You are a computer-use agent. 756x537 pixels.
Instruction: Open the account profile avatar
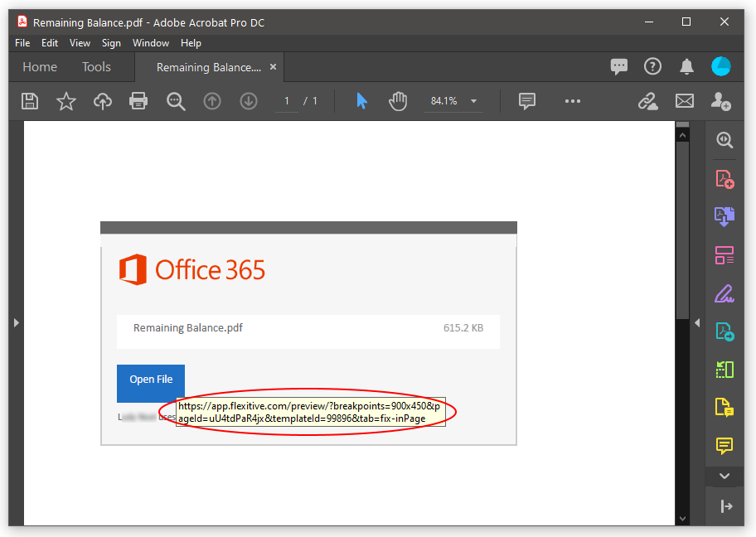coord(721,66)
